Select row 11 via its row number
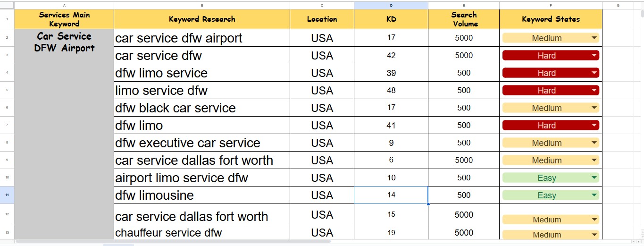The image size is (644, 246). coord(7,195)
